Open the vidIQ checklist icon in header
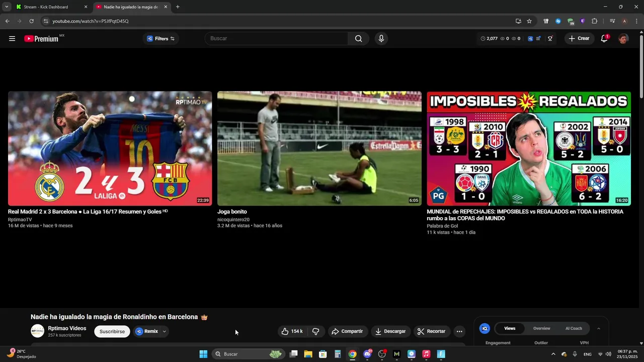Screen dimensions: 644x362 (538, 39)
